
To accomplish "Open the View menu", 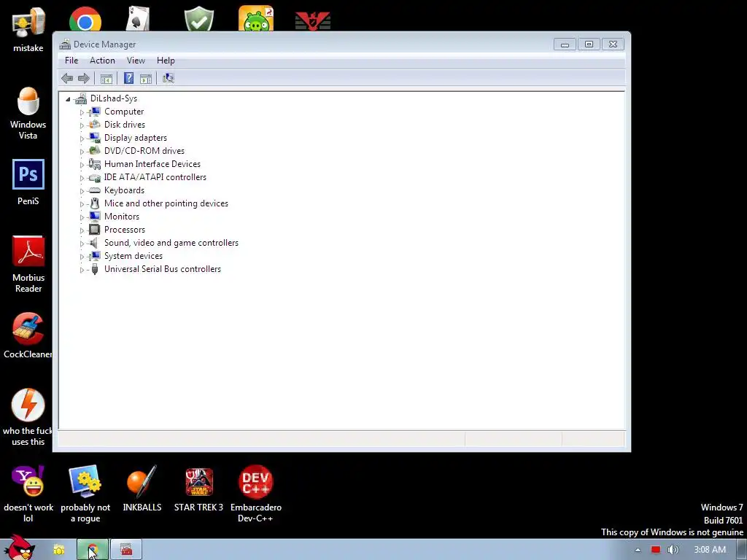I will (x=136, y=61).
